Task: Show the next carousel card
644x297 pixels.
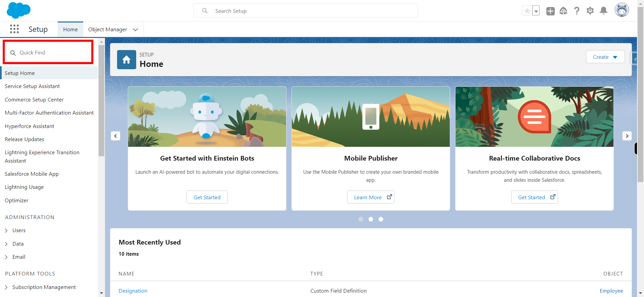Action: (627, 136)
